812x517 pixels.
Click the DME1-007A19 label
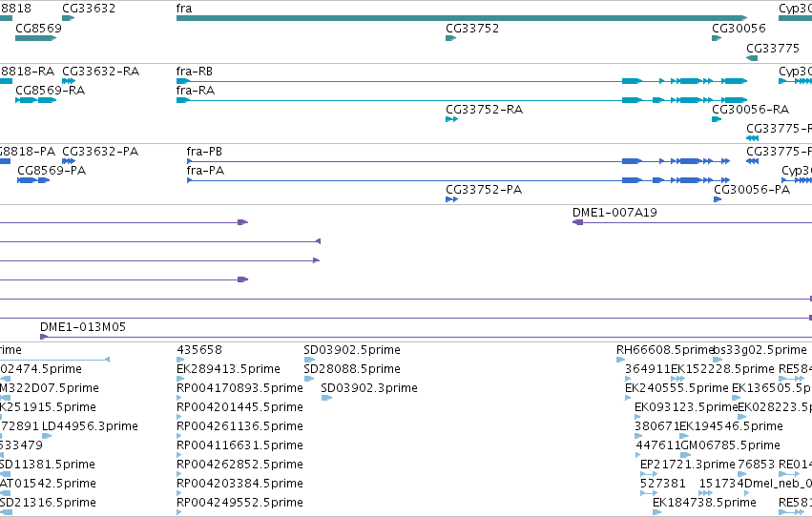pyautogui.click(x=614, y=212)
